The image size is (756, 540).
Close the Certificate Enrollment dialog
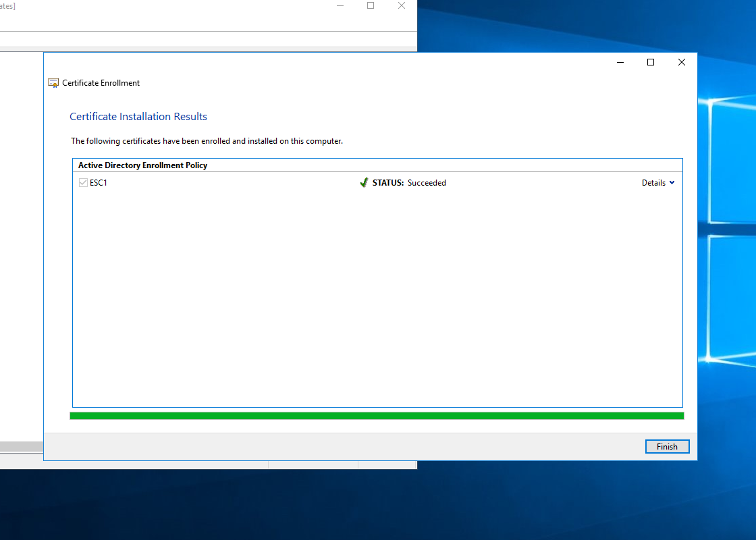pos(682,62)
